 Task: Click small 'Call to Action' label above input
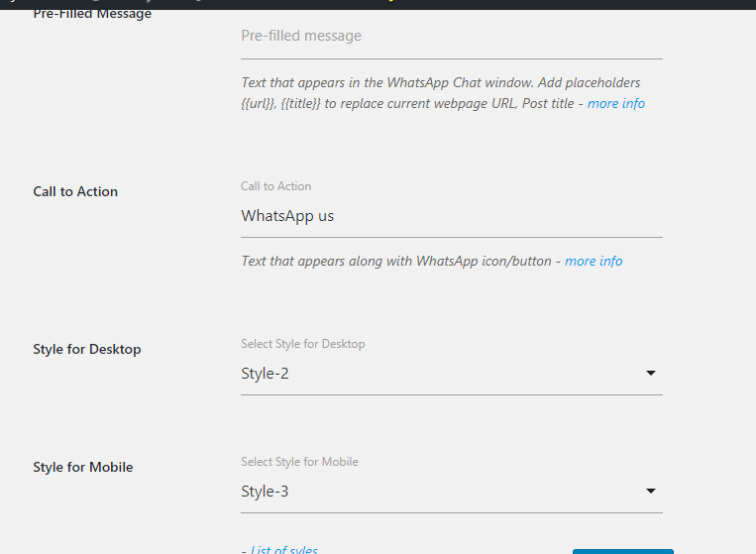pos(275,186)
